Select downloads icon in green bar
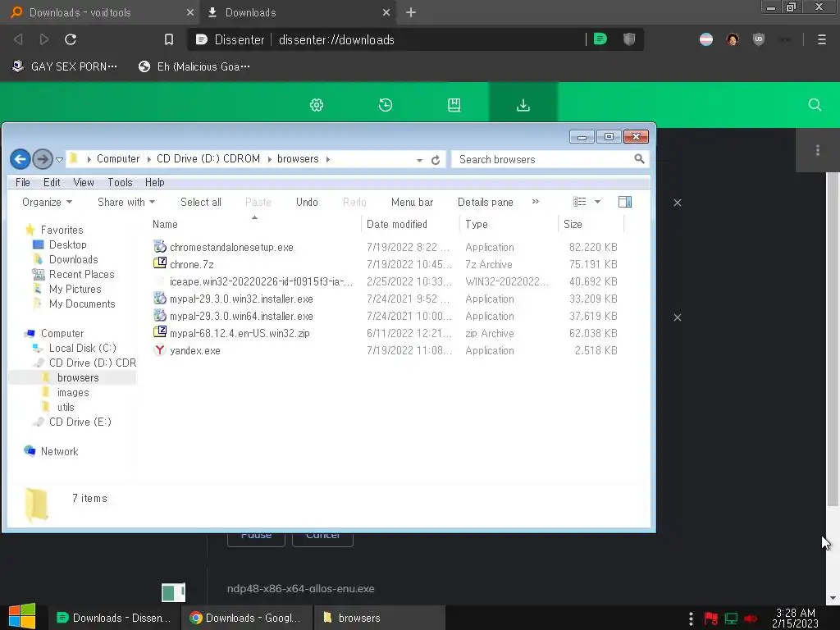The width and height of the screenshot is (840, 630). pos(523,105)
